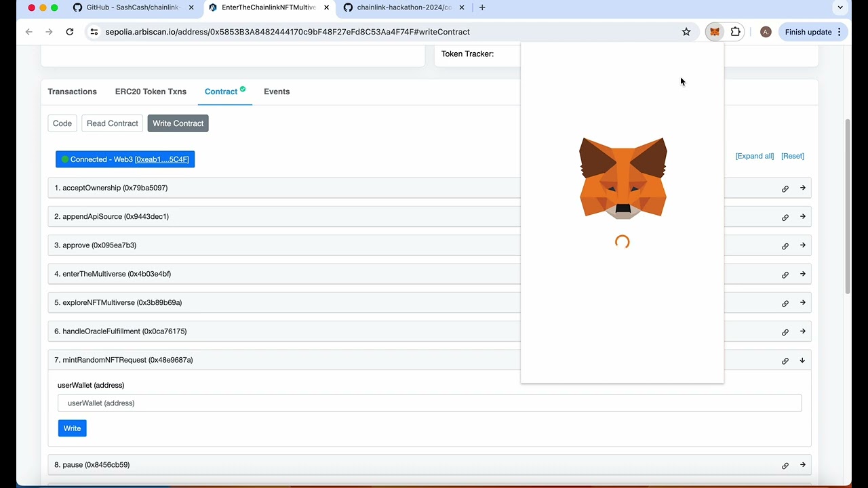
Task: Copy link icon for acceptOwnership function
Action: coord(785,188)
